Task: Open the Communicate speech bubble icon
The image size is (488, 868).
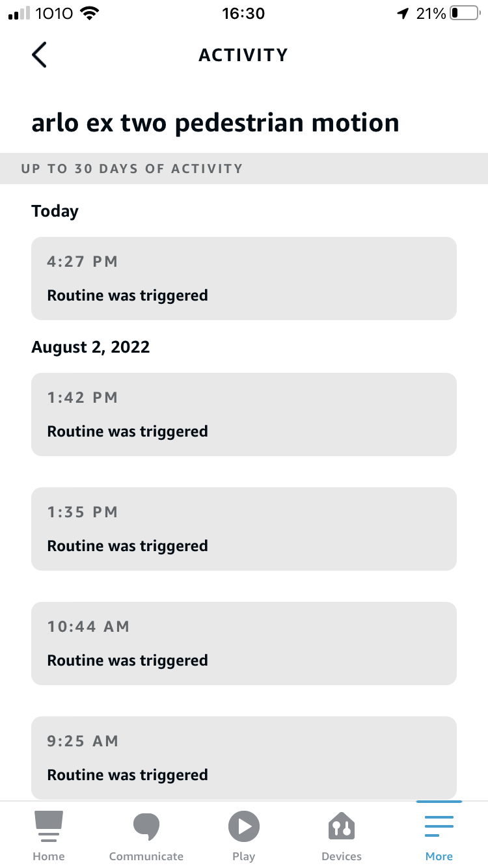Action: coord(146,826)
